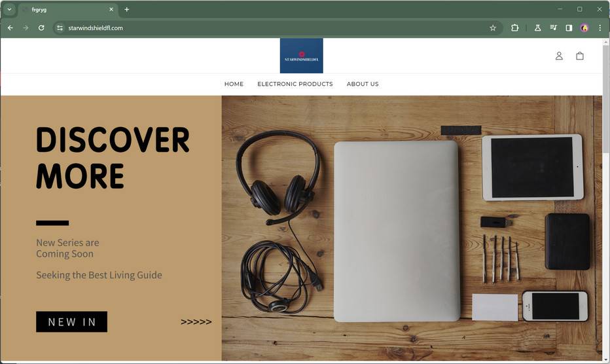Open a new tab with the plus button
610x364 pixels.
[126, 9]
